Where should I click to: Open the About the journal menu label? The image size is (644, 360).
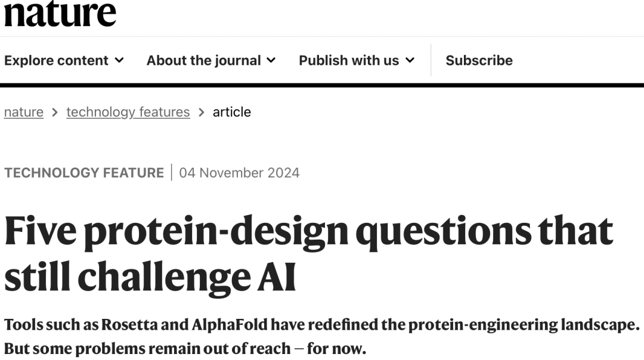pos(203,60)
